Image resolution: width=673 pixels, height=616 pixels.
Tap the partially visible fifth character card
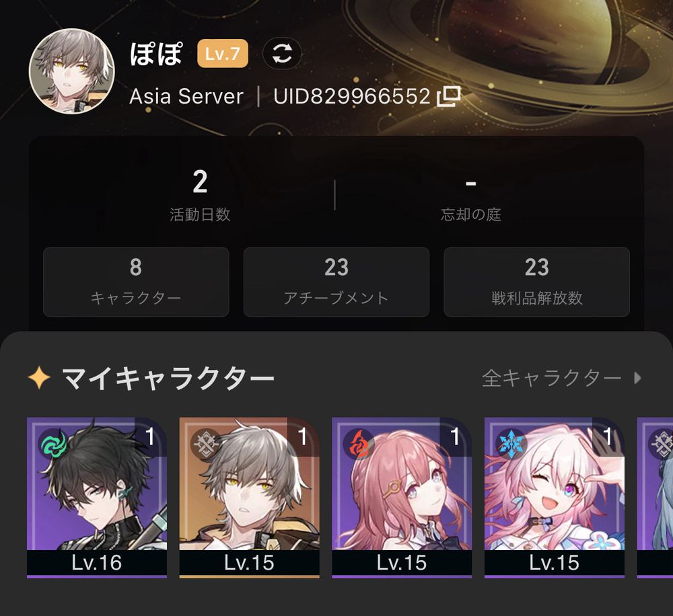pos(655,498)
